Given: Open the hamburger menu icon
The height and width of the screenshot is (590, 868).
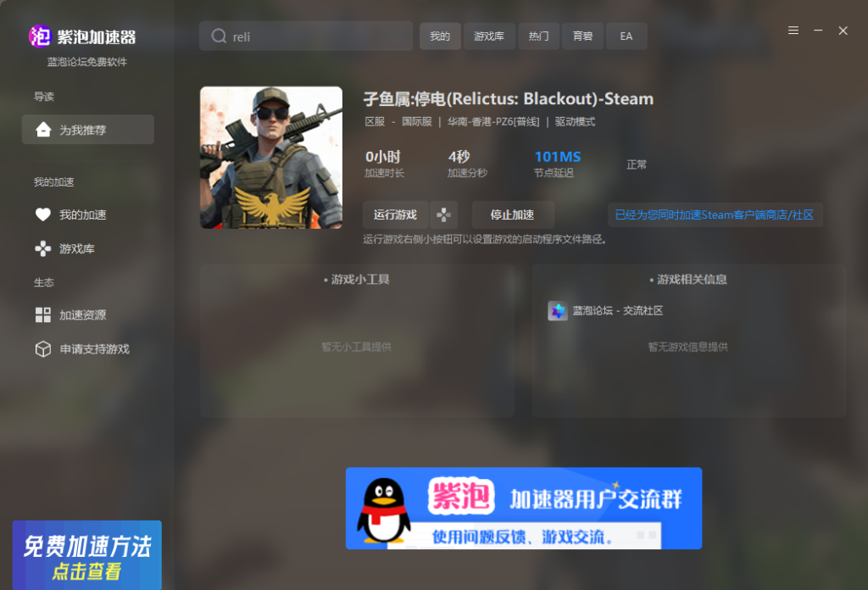Looking at the screenshot, I should [x=793, y=31].
